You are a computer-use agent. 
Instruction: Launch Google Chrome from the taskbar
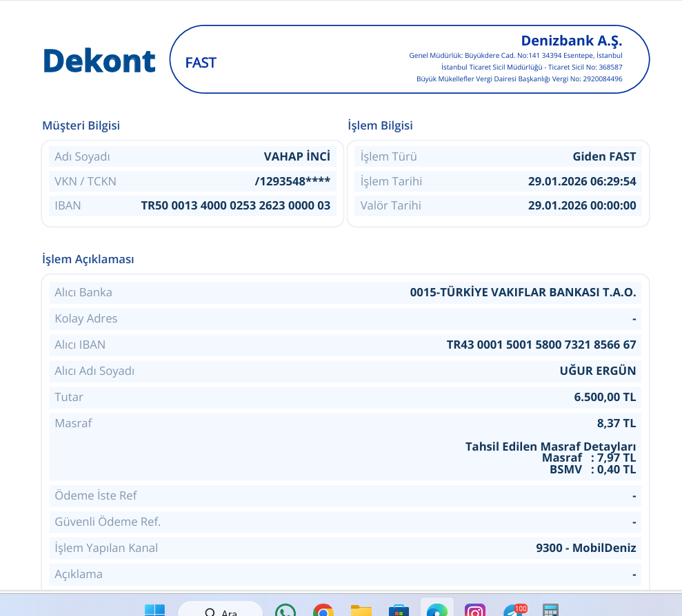click(323, 610)
